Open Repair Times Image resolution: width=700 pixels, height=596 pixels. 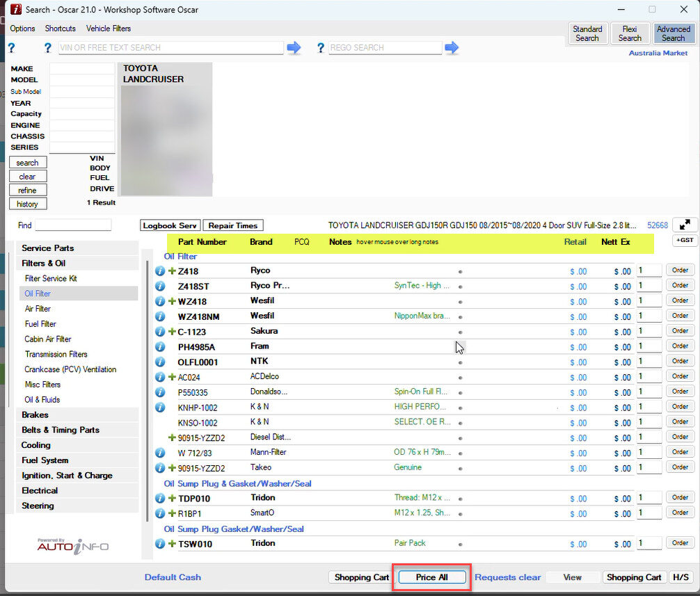[233, 225]
